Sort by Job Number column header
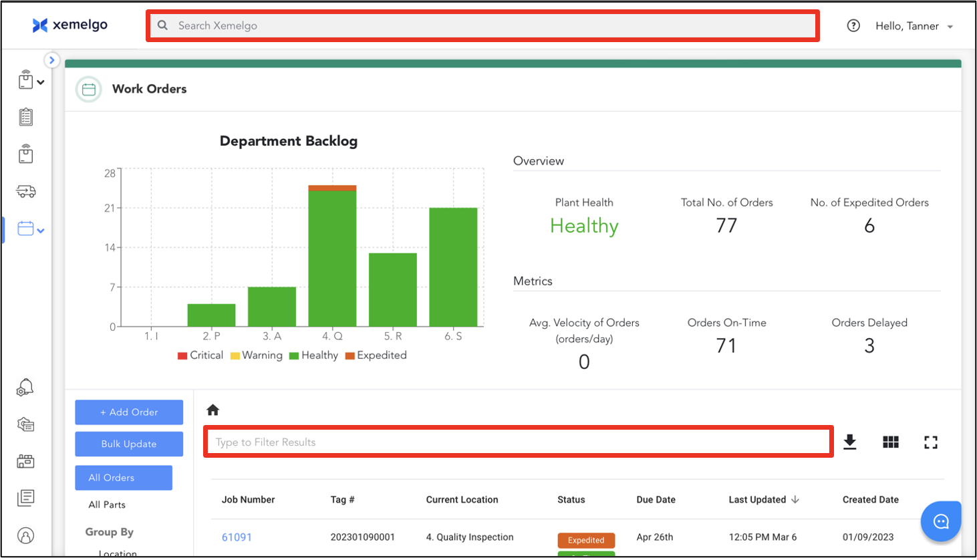This screenshot has height=560, width=977. pyautogui.click(x=249, y=499)
